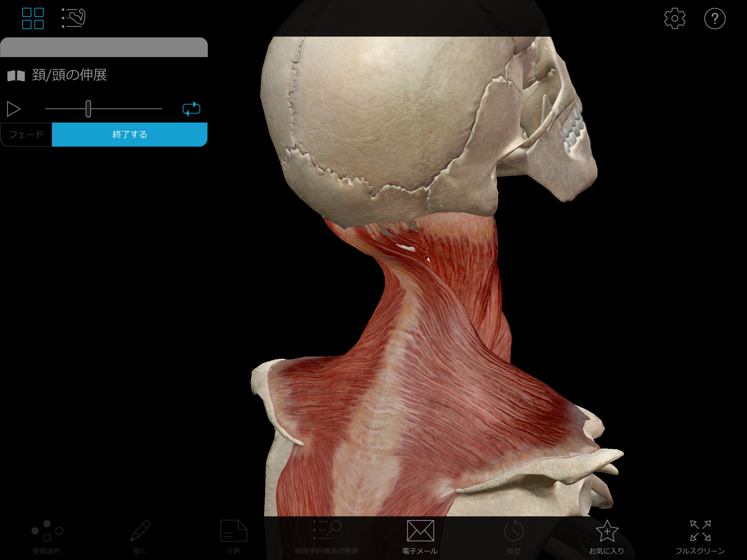Open the book icon beside 頚/頭の伸展
Viewport: 747px width, 560px height.
point(16,76)
